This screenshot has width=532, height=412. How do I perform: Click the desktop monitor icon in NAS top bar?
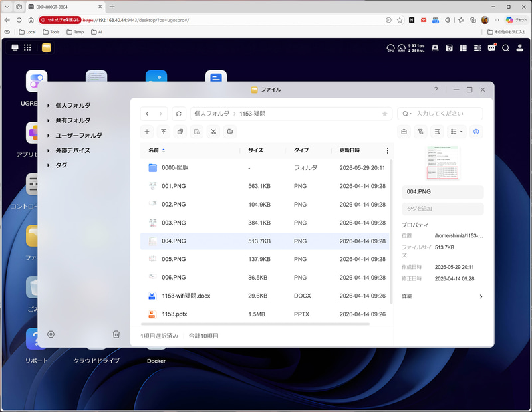click(15, 47)
